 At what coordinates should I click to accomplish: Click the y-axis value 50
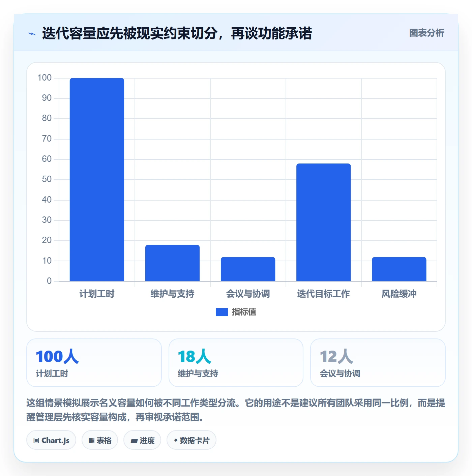(47, 179)
